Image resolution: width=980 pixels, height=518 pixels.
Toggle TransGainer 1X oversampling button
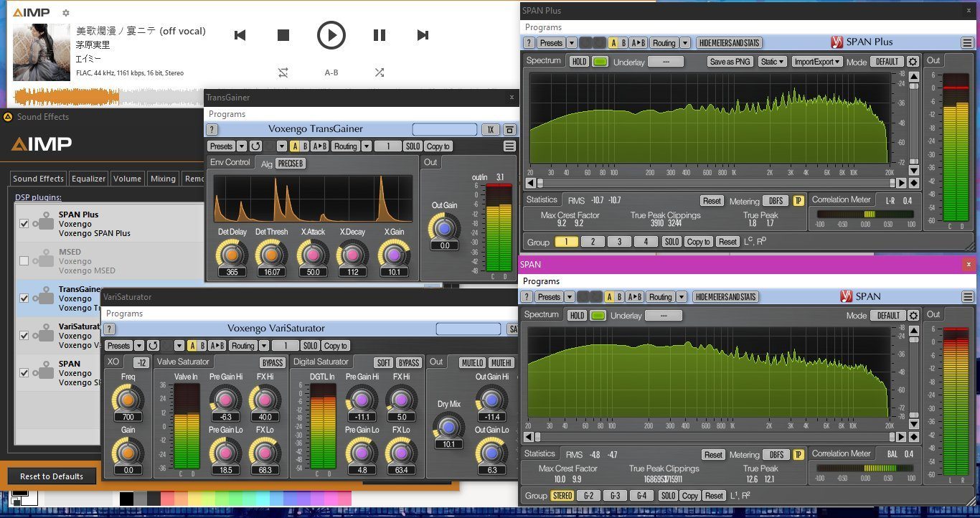click(491, 130)
